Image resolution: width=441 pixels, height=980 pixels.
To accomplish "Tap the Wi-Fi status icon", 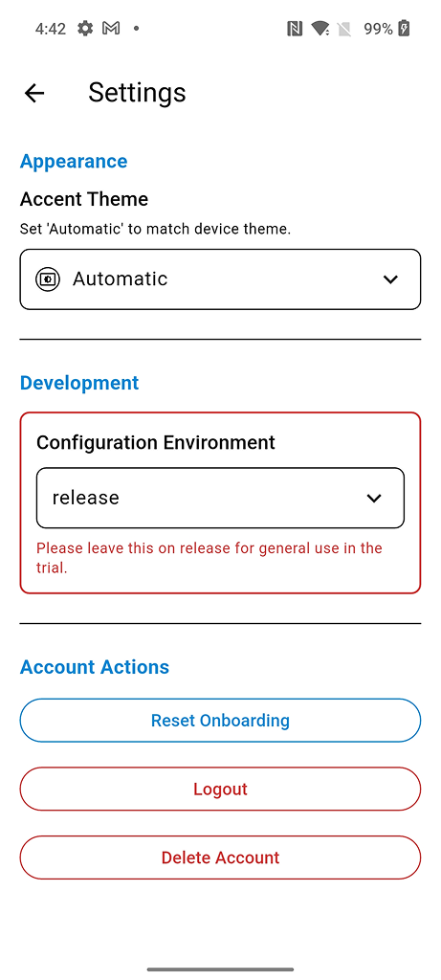I will (x=320, y=29).
